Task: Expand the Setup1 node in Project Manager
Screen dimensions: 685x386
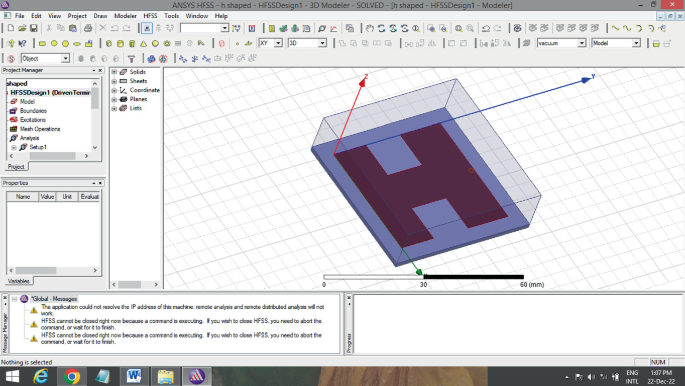Action: coord(14,148)
